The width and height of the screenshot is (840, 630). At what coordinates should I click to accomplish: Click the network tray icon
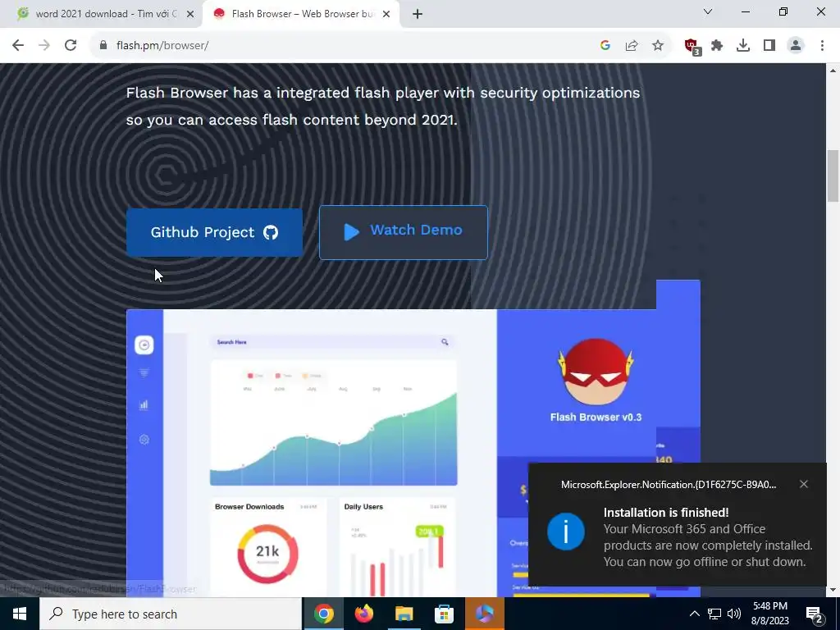pyautogui.click(x=714, y=614)
